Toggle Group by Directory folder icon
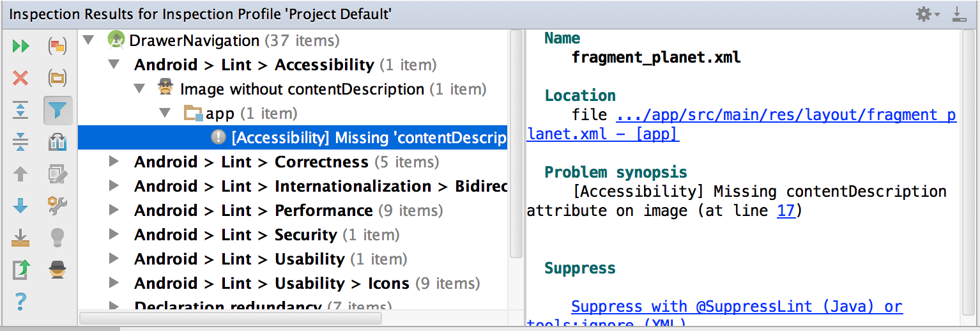 pos(57,78)
